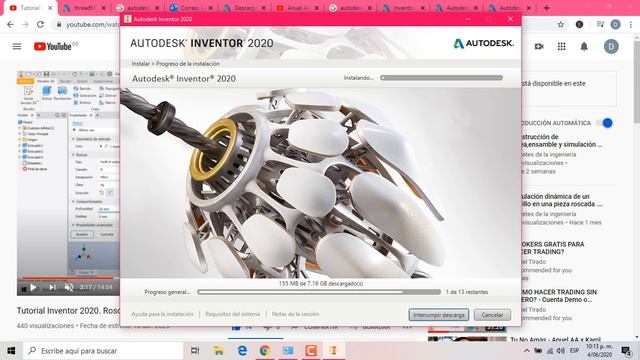Switch to Correo browser tab
This screenshot has height=360, width=640.
tap(190, 8)
